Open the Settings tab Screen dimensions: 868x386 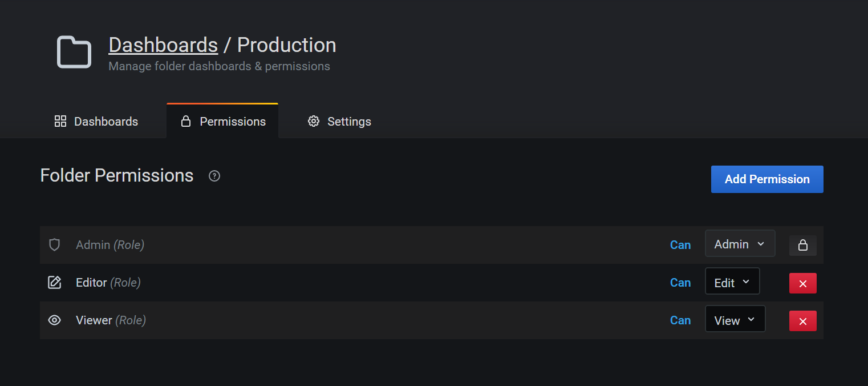[x=348, y=122]
